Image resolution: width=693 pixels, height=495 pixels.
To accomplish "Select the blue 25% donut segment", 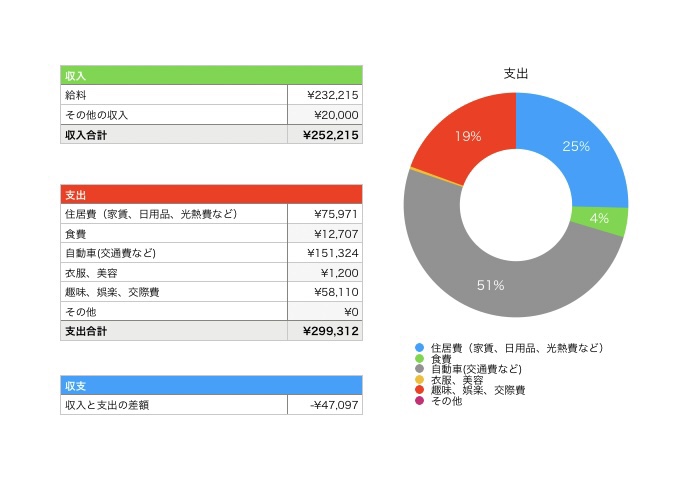I will (x=577, y=146).
